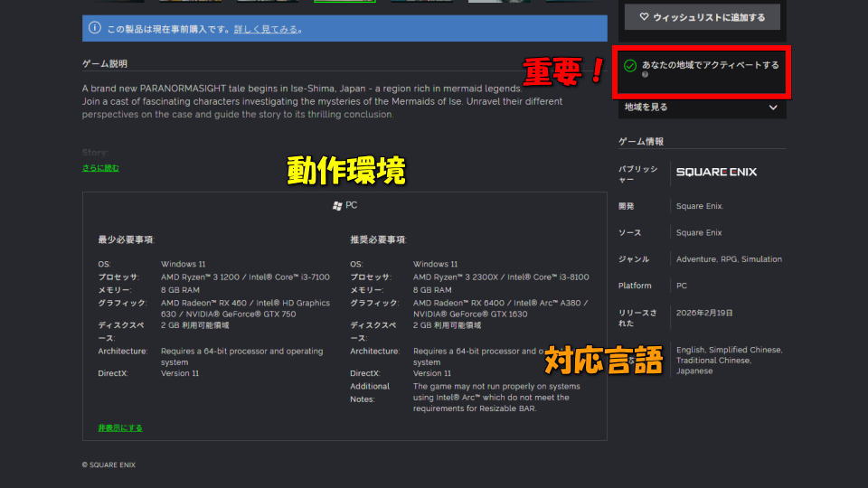Open the 詳しく見てみる pre-order details link
868x488 pixels.
point(267,29)
